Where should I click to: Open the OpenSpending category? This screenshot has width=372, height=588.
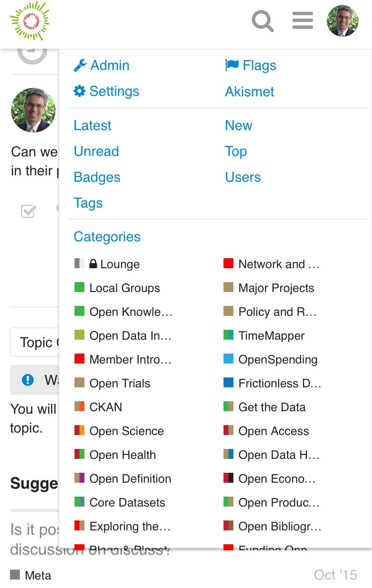tap(278, 360)
